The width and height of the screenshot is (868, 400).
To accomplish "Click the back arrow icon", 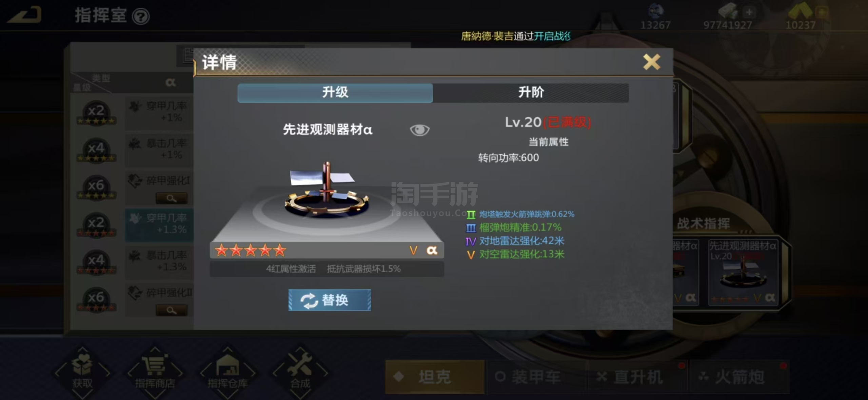I will tap(24, 15).
